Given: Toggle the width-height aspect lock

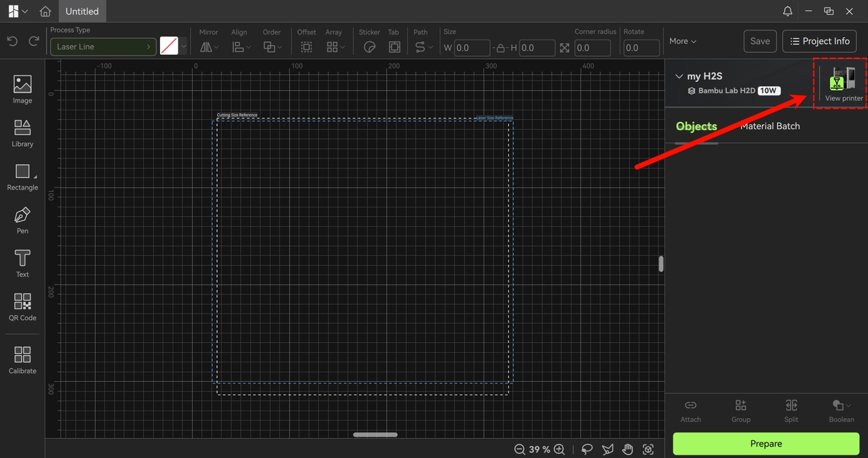Looking at the screenshot, I should click(x=500, y=48).
